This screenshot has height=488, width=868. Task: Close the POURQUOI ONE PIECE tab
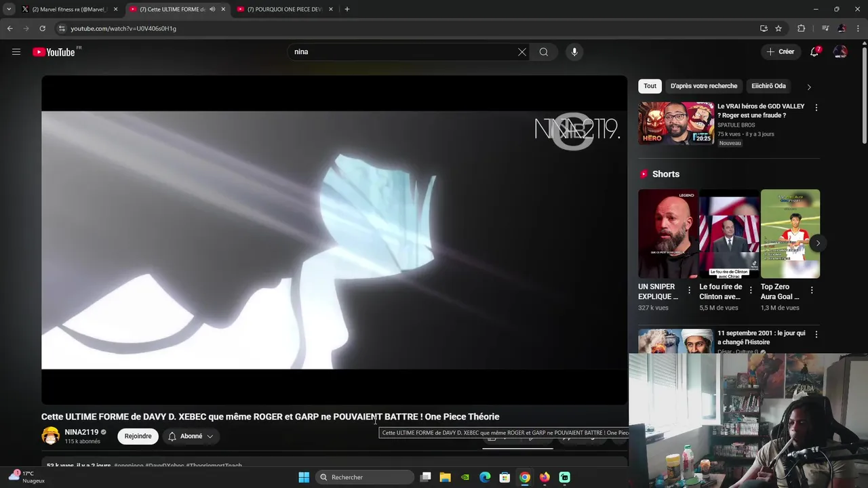pyautogui.click(x=331, y=9)
